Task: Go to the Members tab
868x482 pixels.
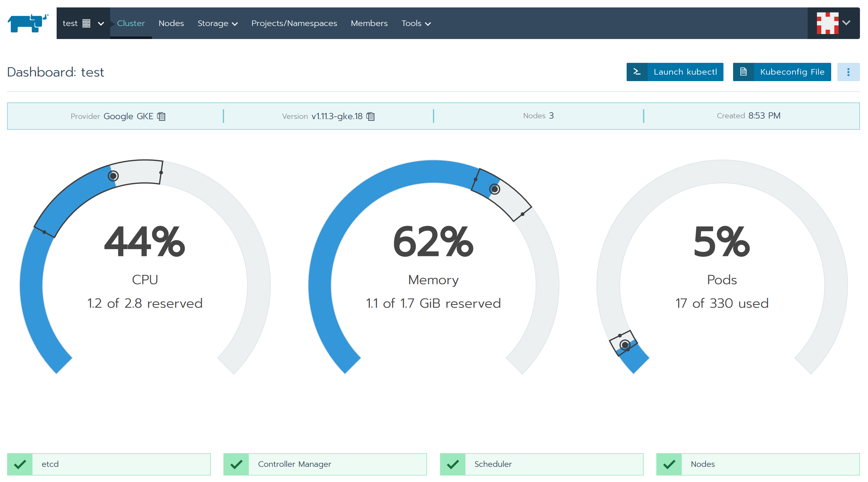Action: (x=369, y=23)
